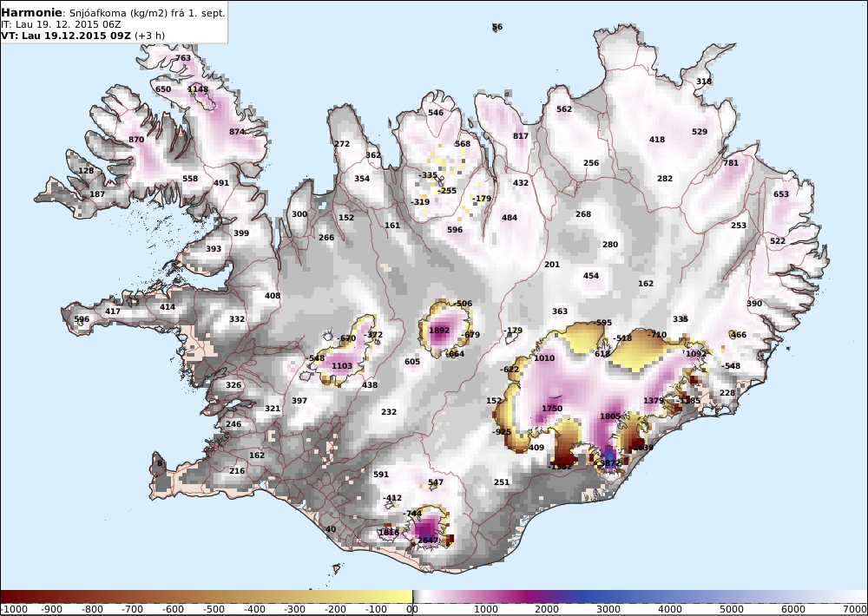Click the value 817 in the north
The height and width of the screenshot is (616, 868).
(x=520, y=136)
